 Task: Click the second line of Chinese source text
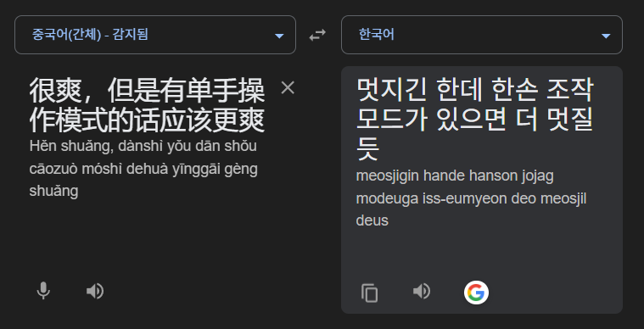coord(147,120)
